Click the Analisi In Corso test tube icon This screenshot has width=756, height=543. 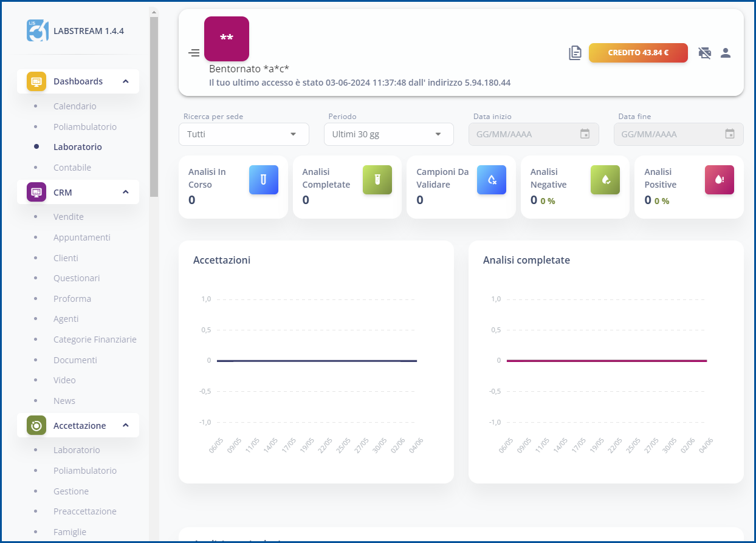(263, 180)
